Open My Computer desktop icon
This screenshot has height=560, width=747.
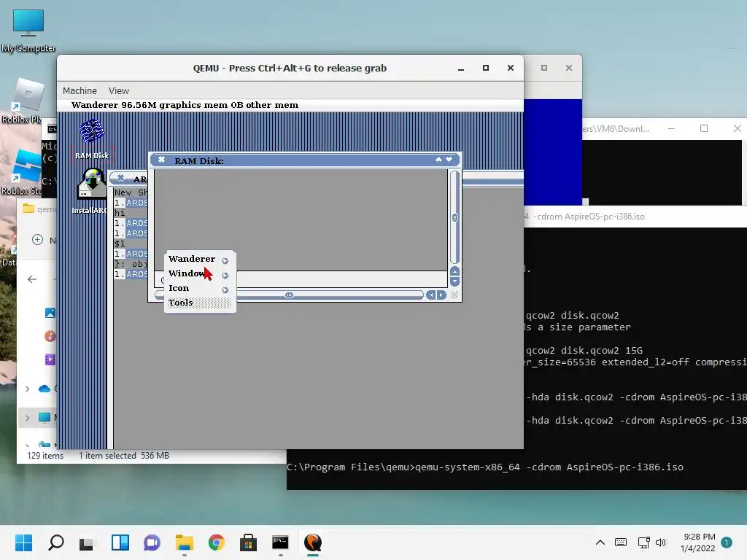pos(28,29)
